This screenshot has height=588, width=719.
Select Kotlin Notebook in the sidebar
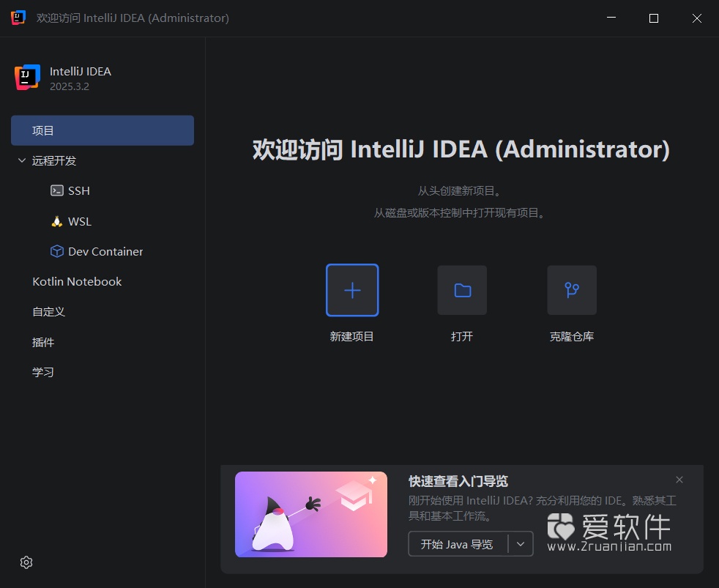(77, 281)
